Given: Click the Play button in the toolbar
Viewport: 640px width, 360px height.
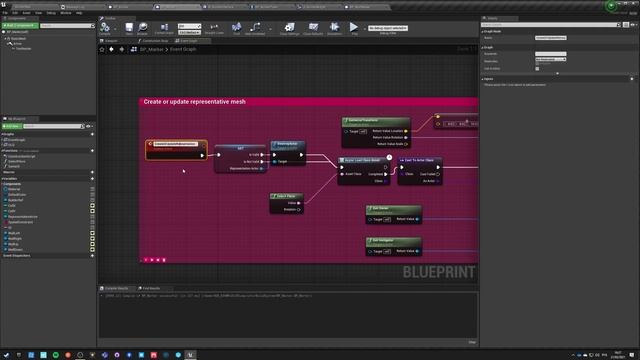Looking at the screenshot, I should click(354, 28).
